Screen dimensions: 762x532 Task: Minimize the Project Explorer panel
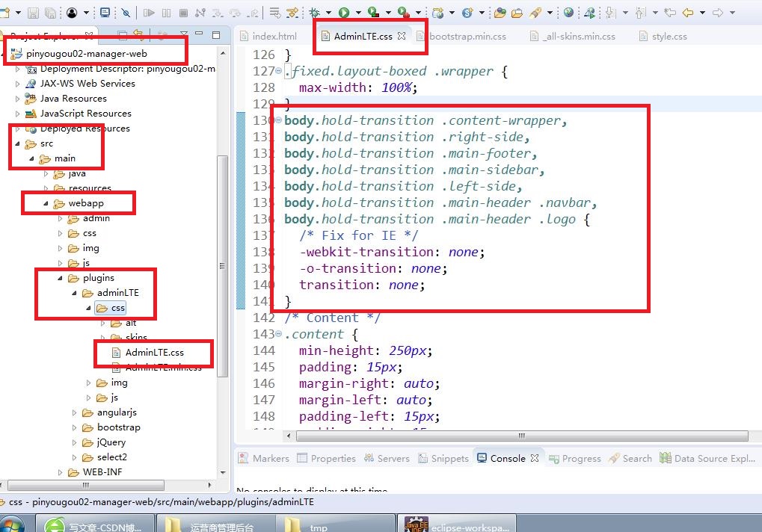[x=199, y=34]
